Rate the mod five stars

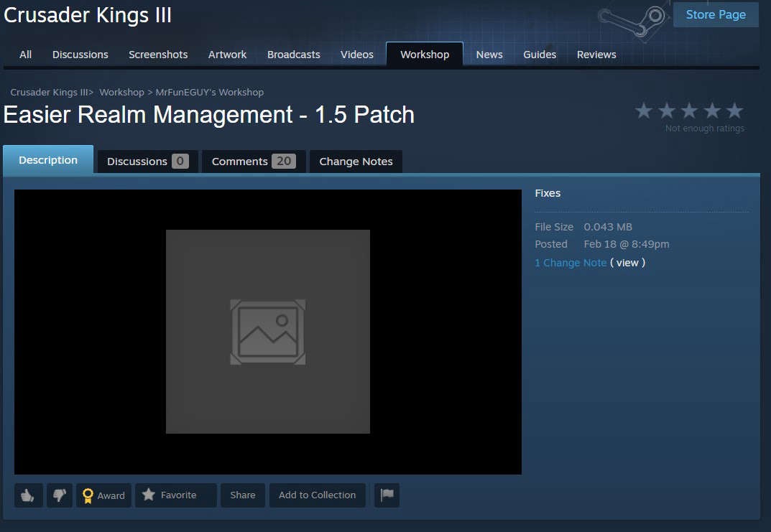(734, 111)
